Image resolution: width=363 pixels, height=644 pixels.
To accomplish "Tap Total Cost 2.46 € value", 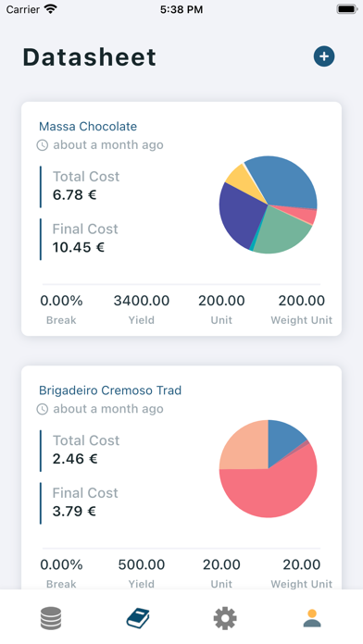I will coord(75,459).
